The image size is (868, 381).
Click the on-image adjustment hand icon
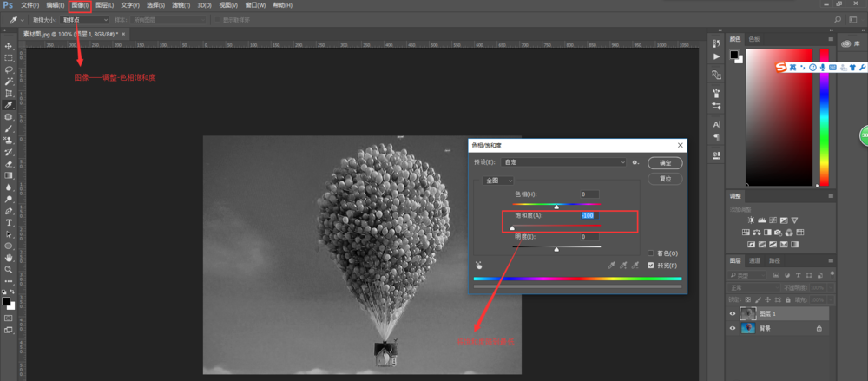[x=478, y=266]
